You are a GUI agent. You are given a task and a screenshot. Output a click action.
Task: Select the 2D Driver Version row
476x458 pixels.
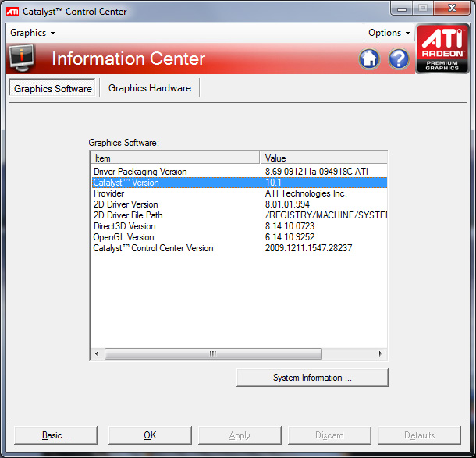pyautogui.click(x=240, y=204)
